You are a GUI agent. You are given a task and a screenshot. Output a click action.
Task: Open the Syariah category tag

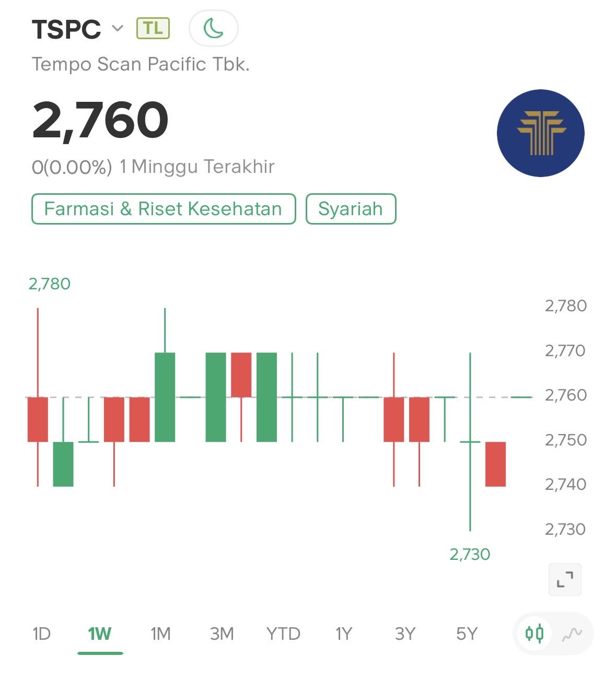click(x=351, y=209)
